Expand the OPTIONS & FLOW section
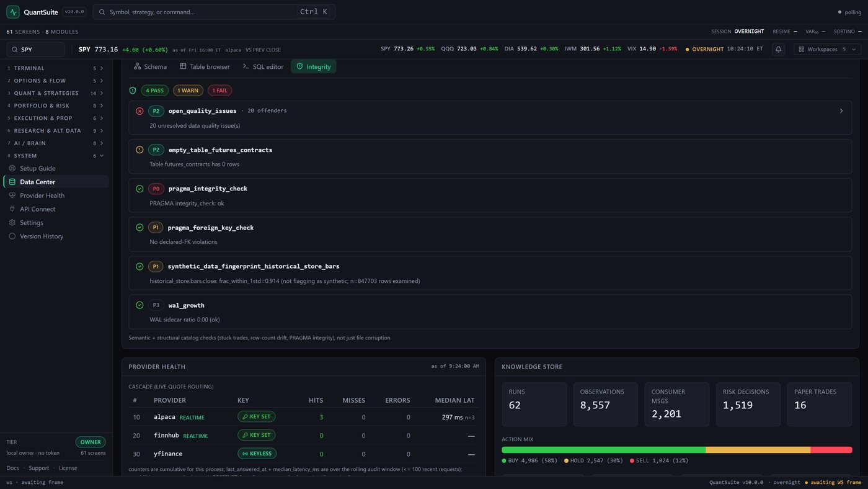The height and width of the screenshot is (489, 868). tap(56, 81)
